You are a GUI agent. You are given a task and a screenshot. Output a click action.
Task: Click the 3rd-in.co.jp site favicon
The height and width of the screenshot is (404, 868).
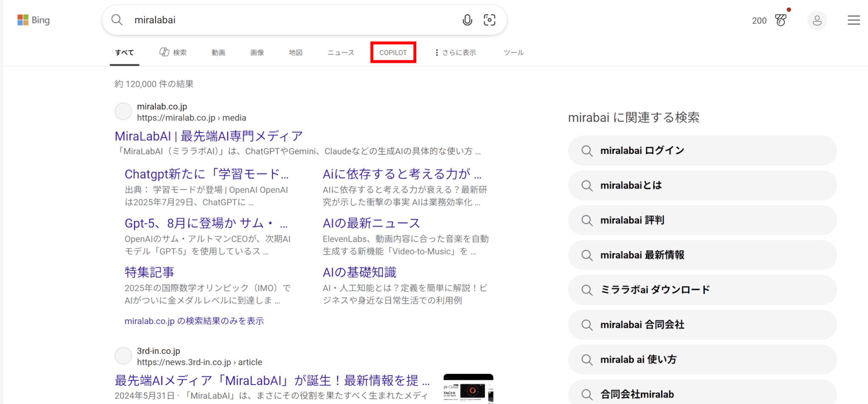coord(123,356)
